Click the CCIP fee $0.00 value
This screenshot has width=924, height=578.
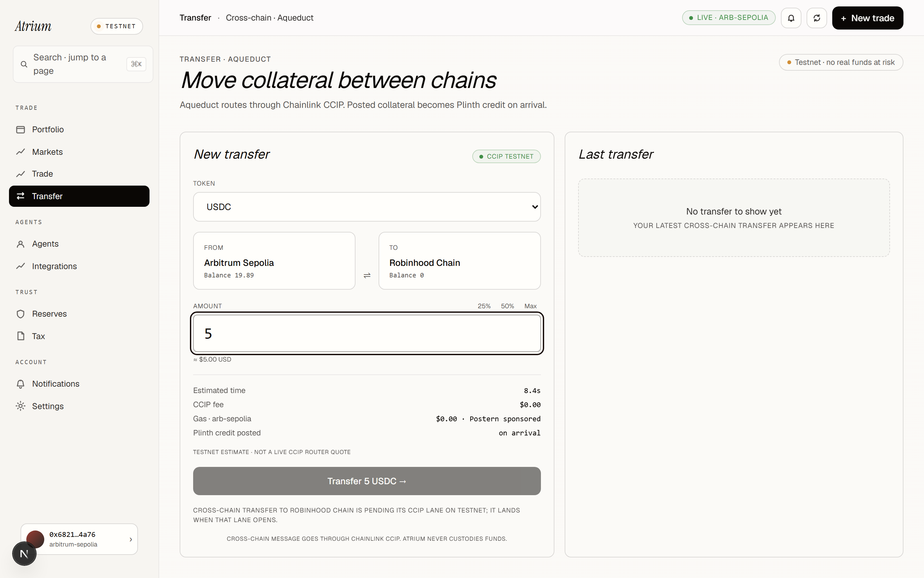pos(530,405)
